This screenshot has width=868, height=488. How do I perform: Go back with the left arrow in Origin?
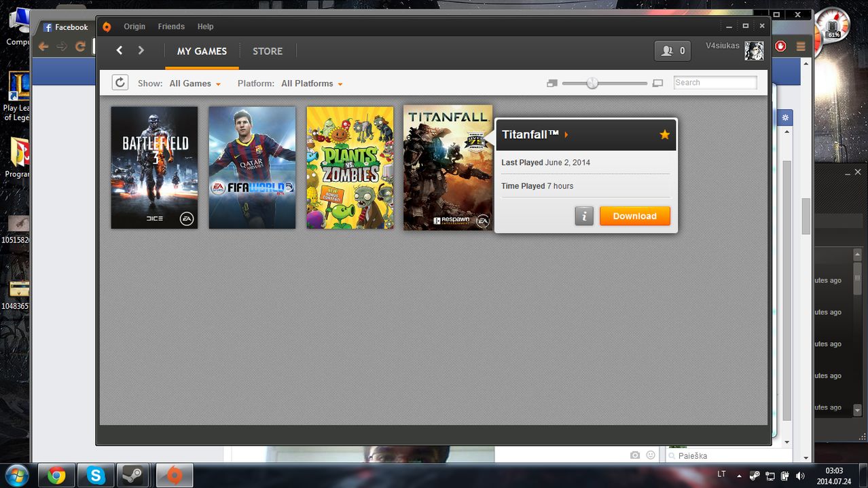tap(120, 50)
